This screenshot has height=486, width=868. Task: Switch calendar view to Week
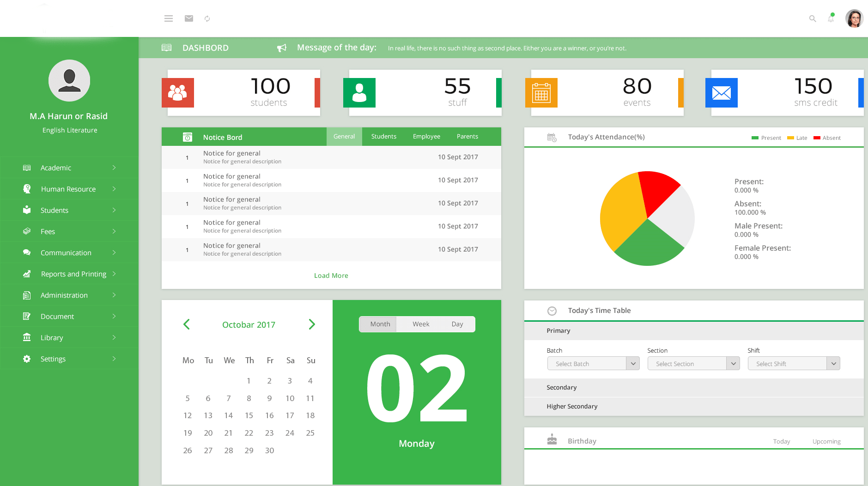421,324
